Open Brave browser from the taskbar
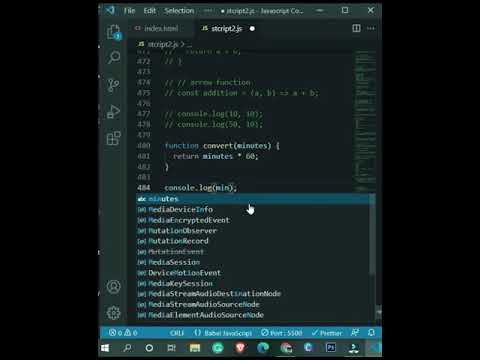 pyautogui.click(x=240, y=348)
